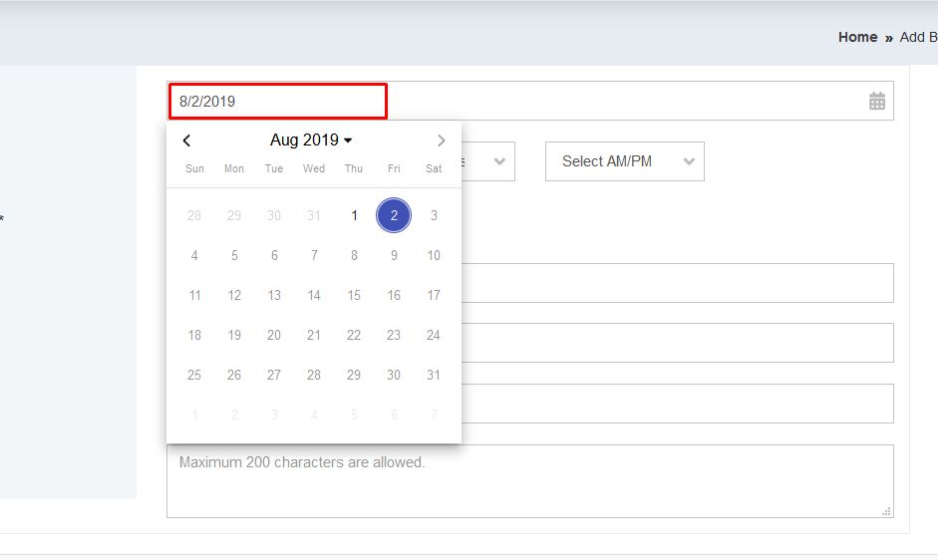Click August 15 date

pos(354,296)
